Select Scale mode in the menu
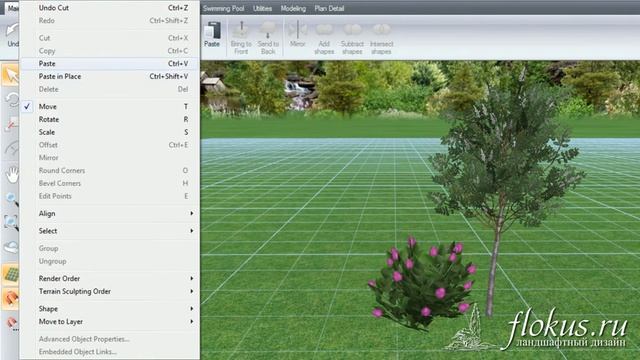Screen dimensions: 640x360 pos(110,132)
